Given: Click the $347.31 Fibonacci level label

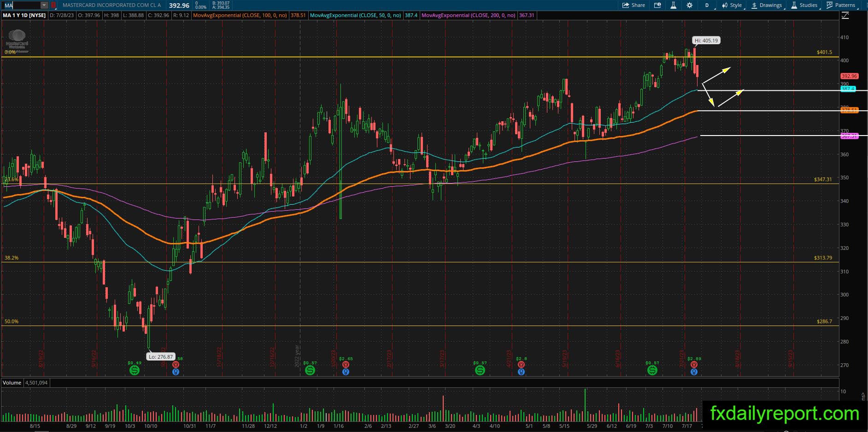Looking at the screenshot, I should pos(823,179).
